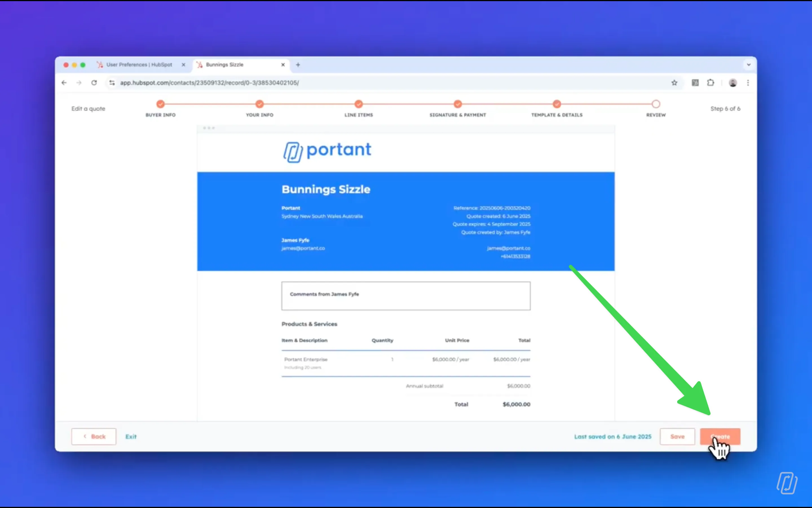Bookmark this page with the star icon

[x=674, y=83]
